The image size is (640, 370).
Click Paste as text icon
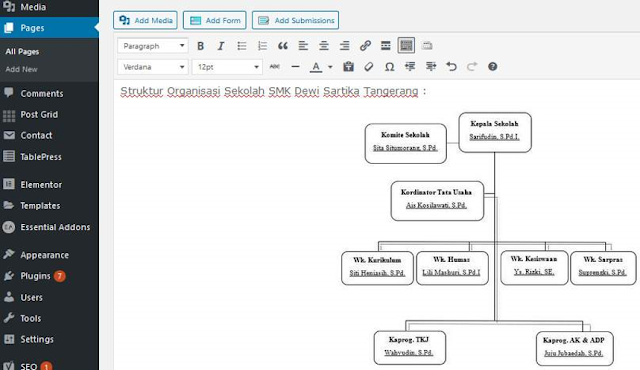click(x=348, y=66)
